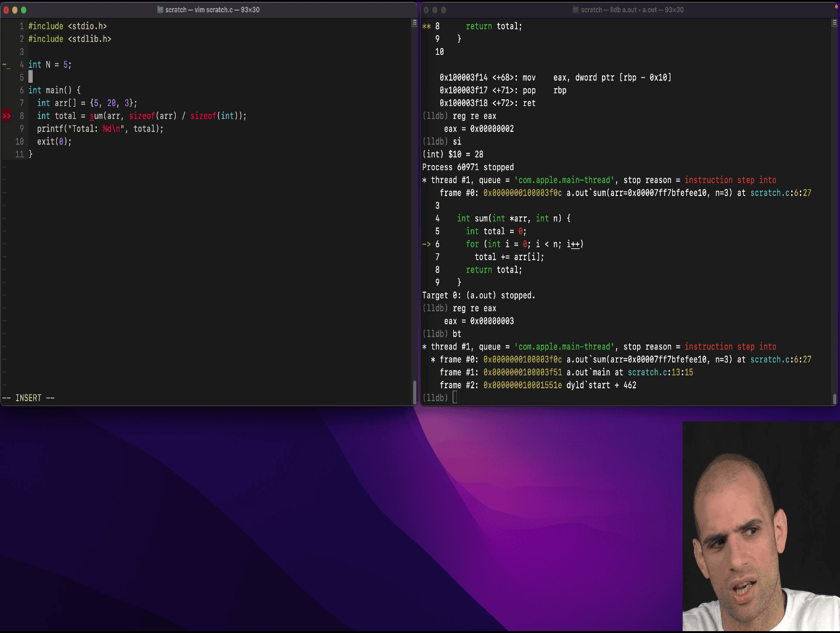840x633 pixels.
Task: Click the lldb pane scrollbar thumb
Action: (835, 399)
